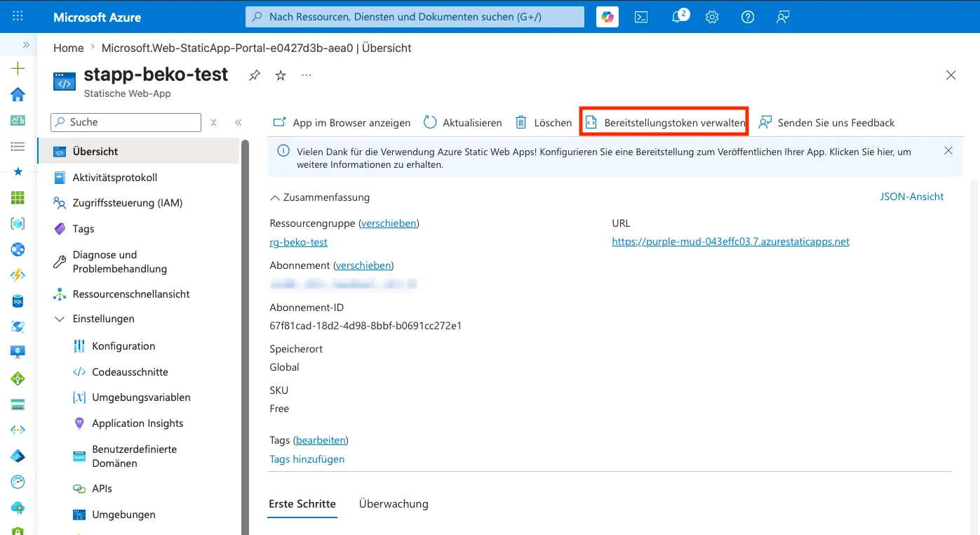Open the green diamond sidebar icon

[18, 379]
